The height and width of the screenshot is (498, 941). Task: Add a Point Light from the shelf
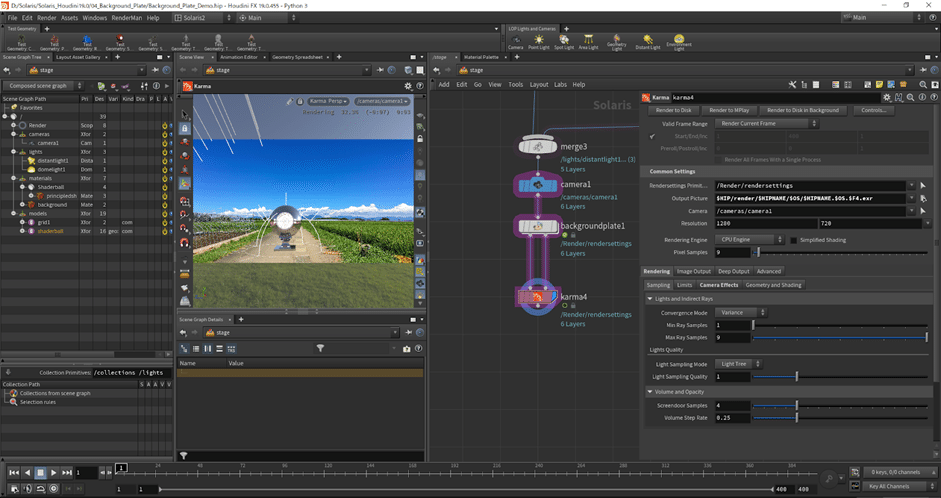(540, 40)
